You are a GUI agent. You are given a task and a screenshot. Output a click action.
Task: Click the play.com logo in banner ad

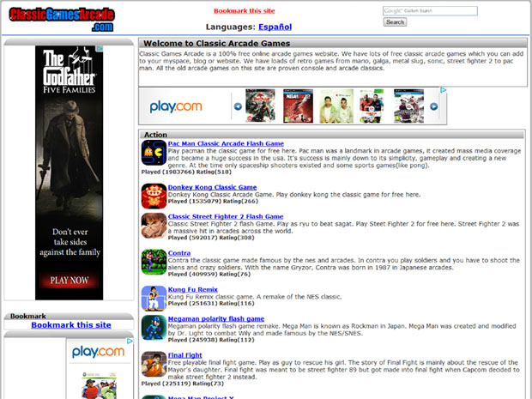(176, 106)
